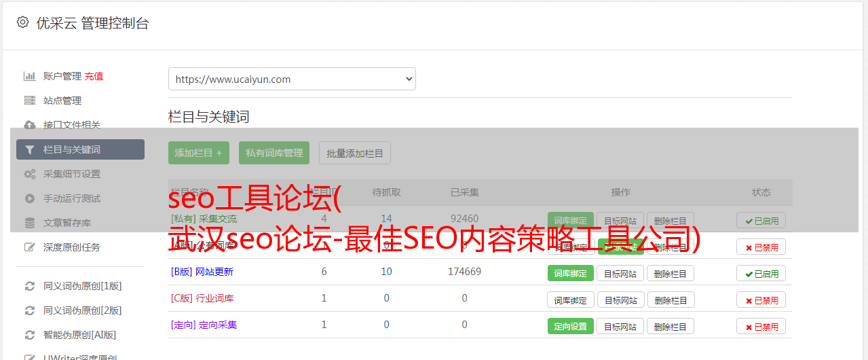Click 目标网站 in the 定向采集 row

[620, 327]
